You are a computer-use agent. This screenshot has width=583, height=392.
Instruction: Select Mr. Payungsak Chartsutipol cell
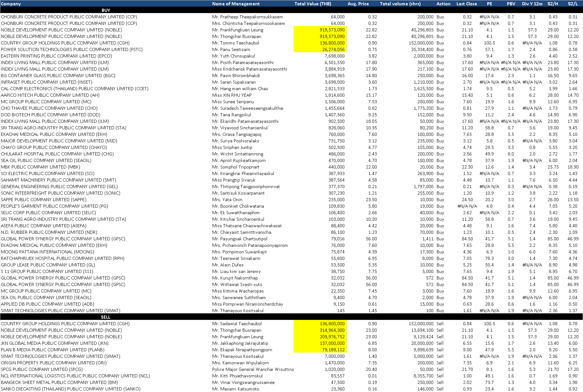pyautogui.click(x=240, y=239)
